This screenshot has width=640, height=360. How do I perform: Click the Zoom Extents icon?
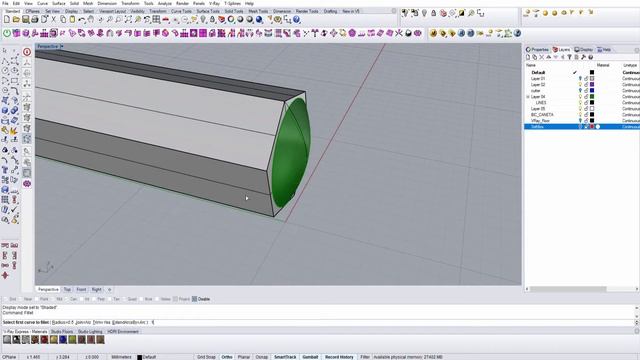128,20
